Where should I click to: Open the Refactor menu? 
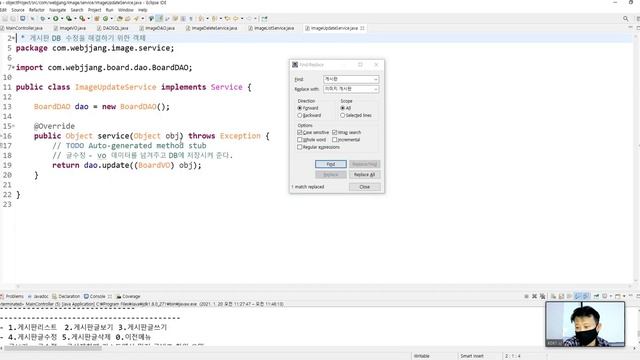[36, 10]
